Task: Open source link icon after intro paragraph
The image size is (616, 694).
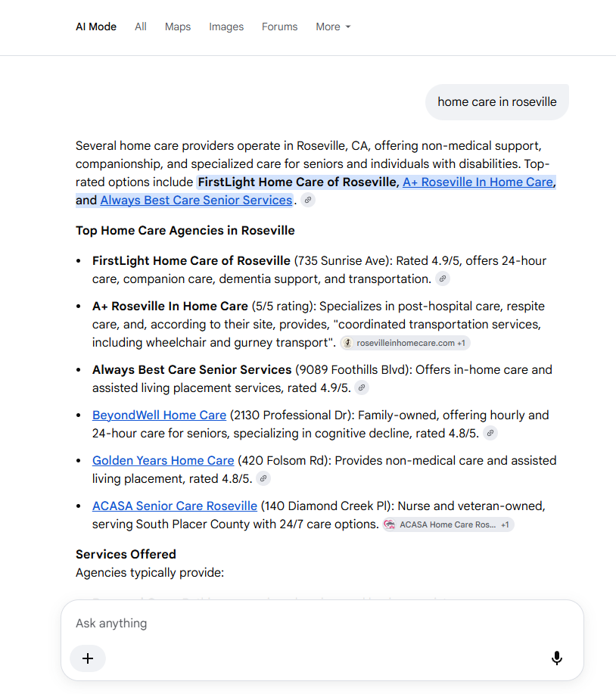Action: 308,200
